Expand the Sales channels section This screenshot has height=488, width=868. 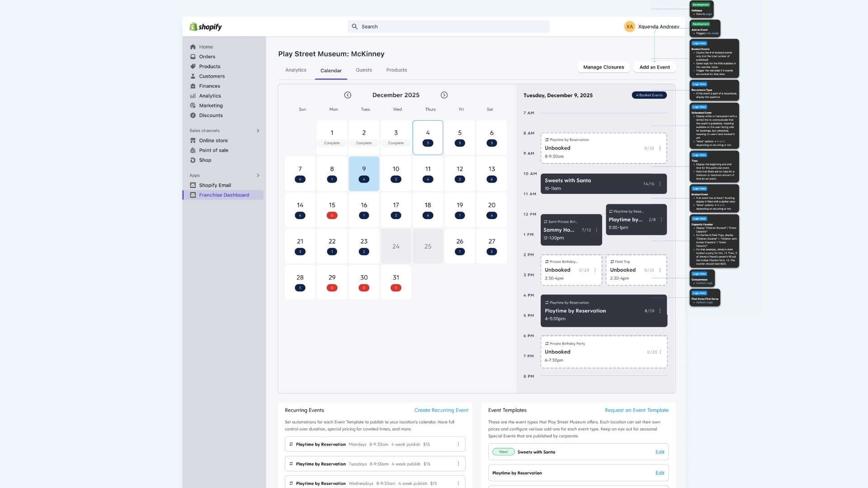point(258,131)
